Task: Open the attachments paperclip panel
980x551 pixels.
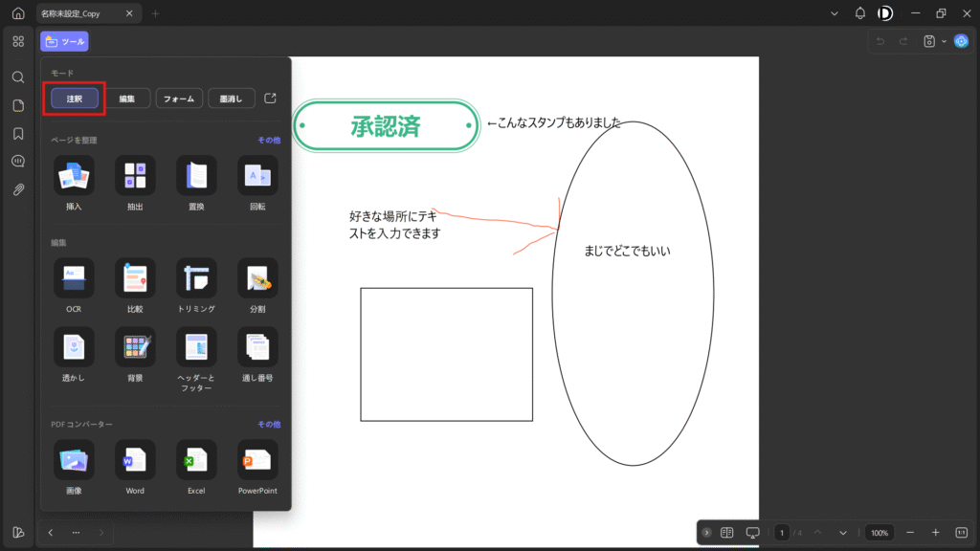Action: (18, 189)
